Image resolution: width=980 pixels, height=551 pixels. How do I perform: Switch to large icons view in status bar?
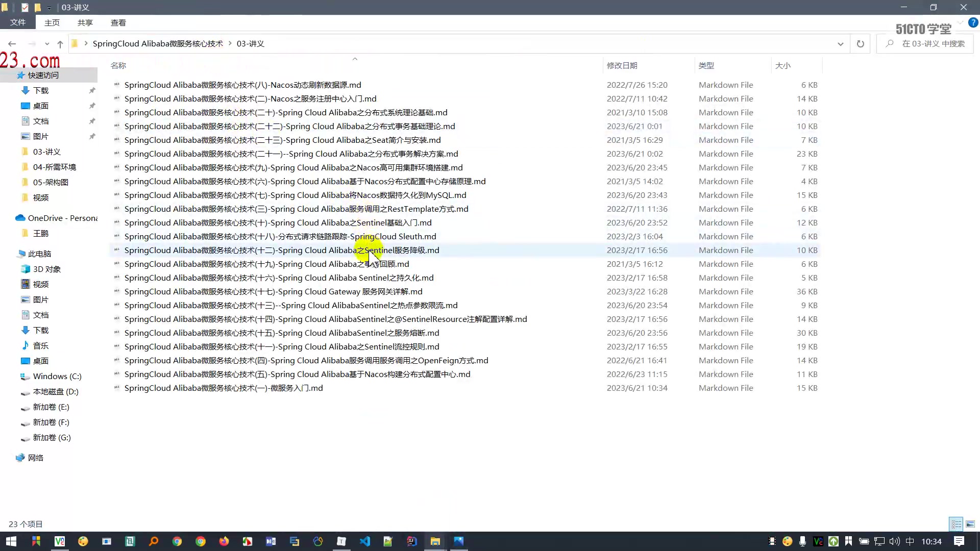970,524
